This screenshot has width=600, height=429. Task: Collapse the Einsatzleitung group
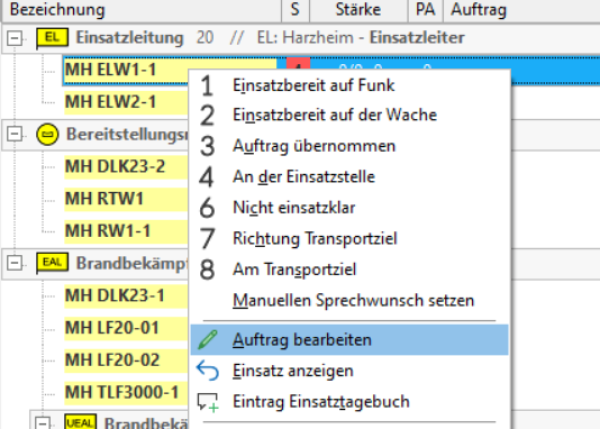(14, 38)
